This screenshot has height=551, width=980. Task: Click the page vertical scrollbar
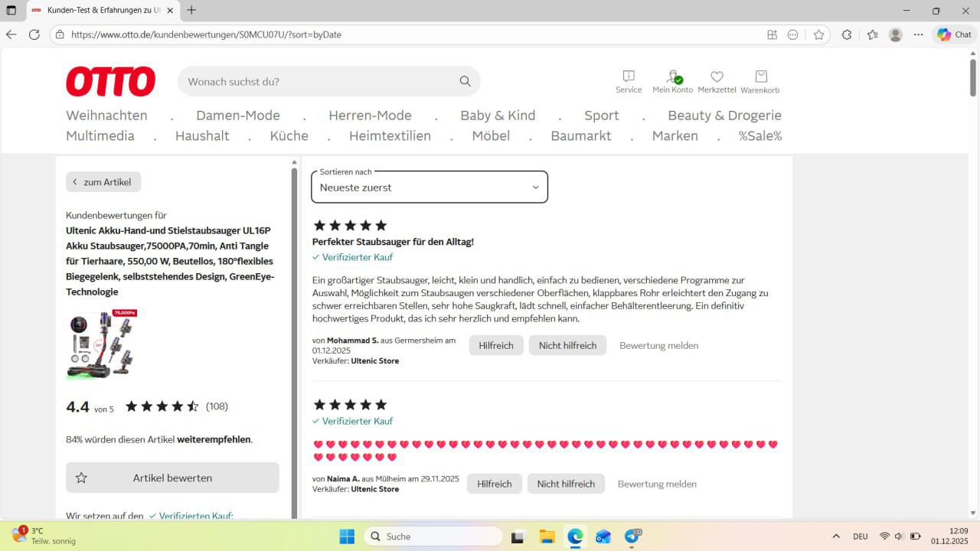[x=973, y=77]
